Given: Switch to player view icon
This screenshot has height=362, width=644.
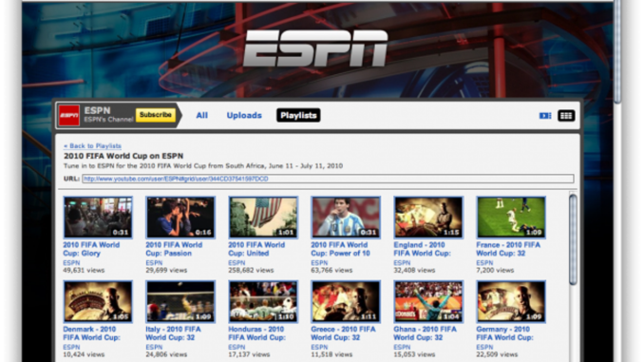Looking at the screenshot, I should click(x=545, y=116).
